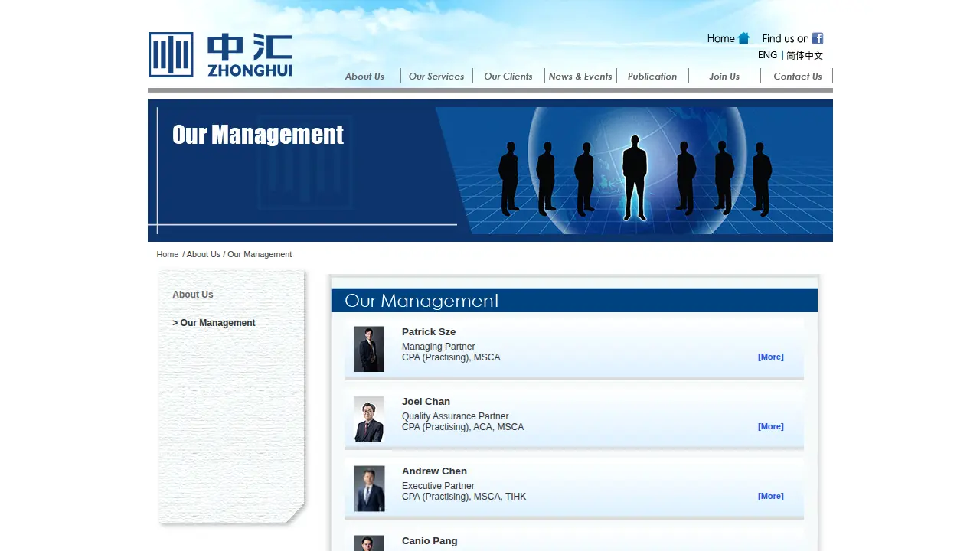Click the Home house icon
Viewport: 980px width, 551px height.
click(743, 38)
